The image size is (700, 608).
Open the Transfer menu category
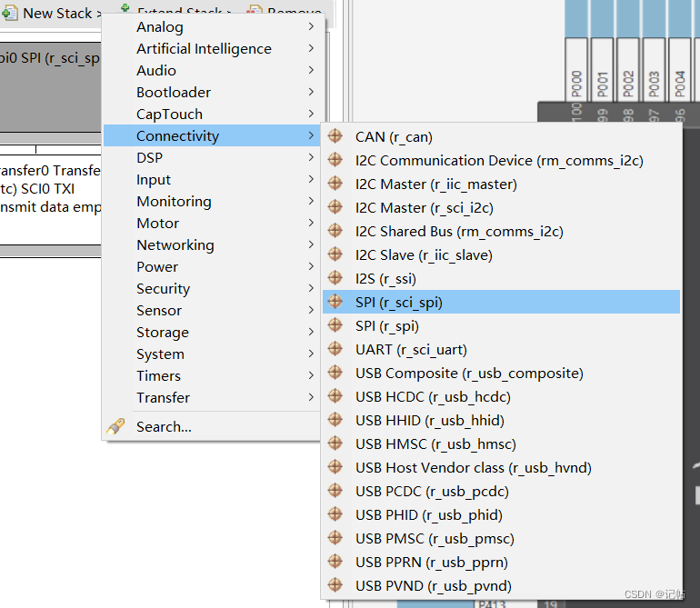click(x=212, y=397)
